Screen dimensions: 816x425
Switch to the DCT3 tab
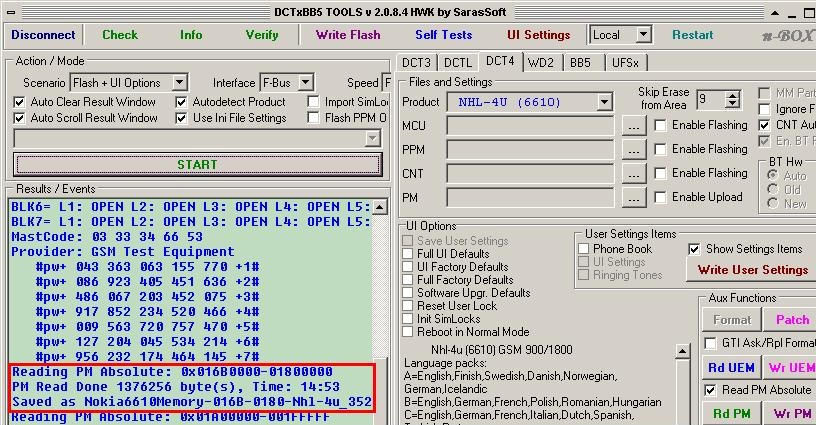coord(416,63)
